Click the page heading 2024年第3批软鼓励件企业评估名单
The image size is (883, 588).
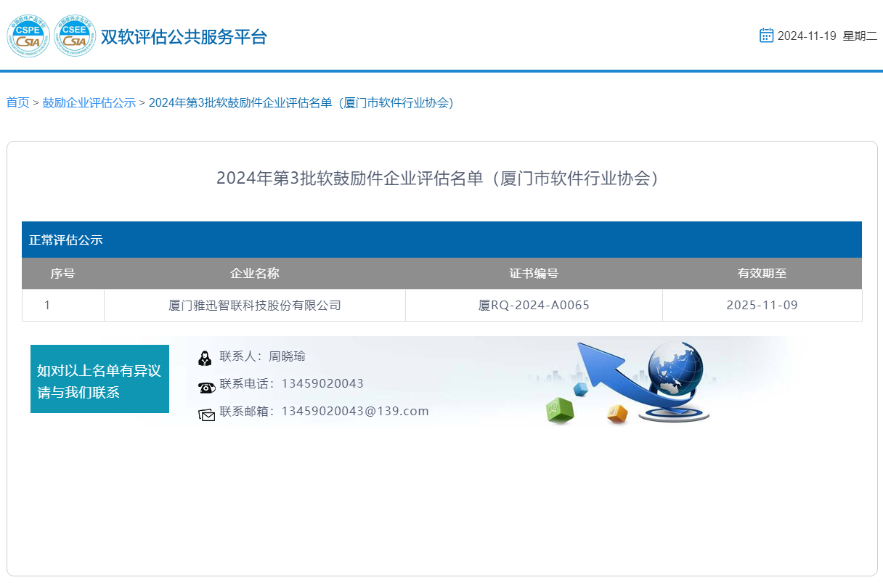441,178
